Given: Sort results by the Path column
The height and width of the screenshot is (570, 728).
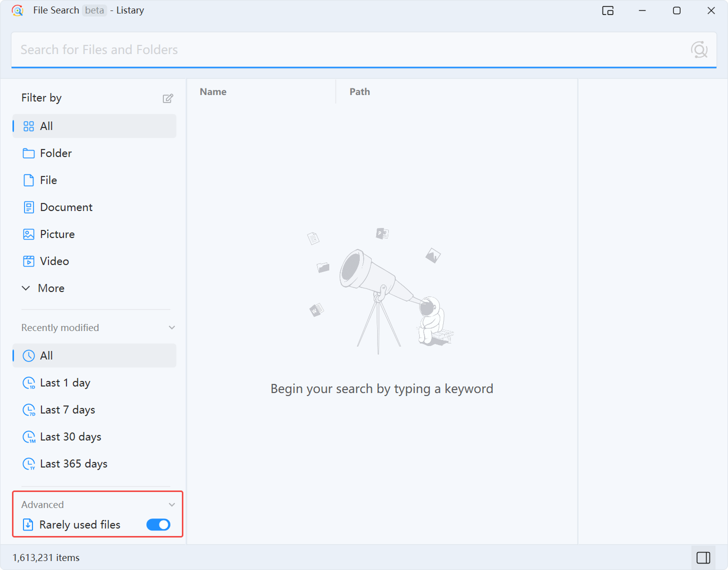Looking at the screenshot, I should (x=360, y=91).
